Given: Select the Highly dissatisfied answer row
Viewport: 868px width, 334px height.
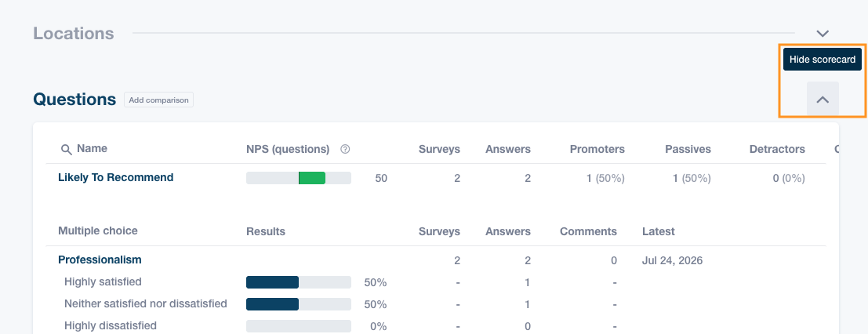Looking at the screenshot, I should click(x=436, y=326).
